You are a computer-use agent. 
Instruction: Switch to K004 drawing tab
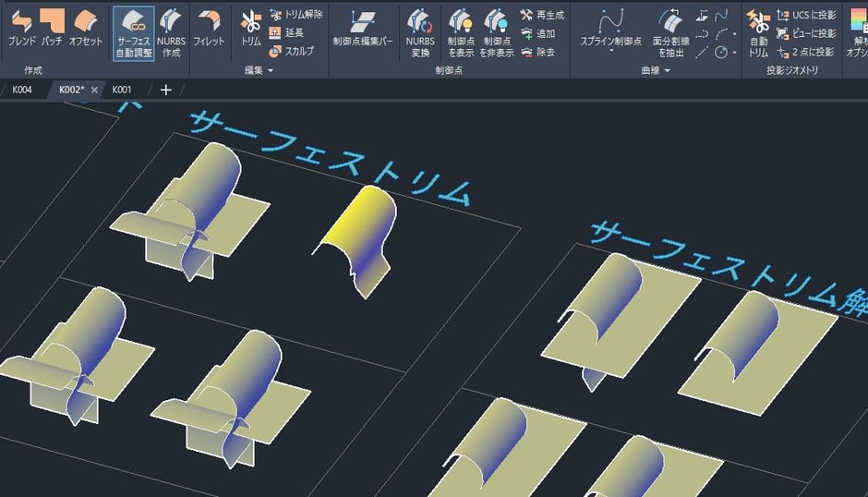[21, 90]
